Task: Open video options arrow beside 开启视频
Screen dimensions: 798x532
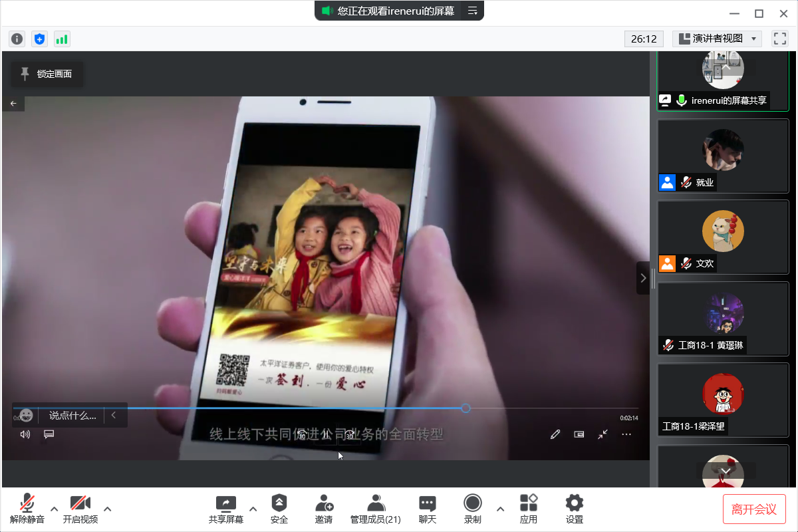Action: pyautogui.click(x=107, y=509)
